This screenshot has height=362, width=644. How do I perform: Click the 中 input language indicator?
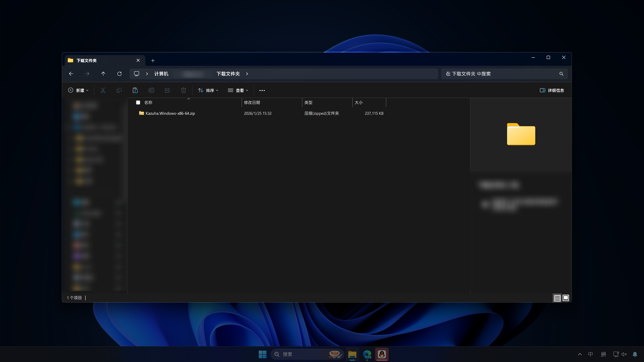pyautogui.click(x=591, y=354)
